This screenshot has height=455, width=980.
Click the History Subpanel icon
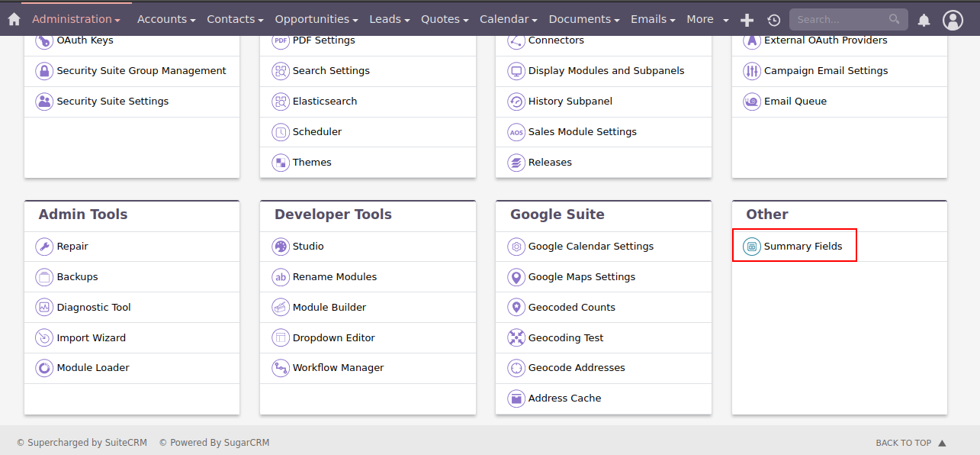tap(516, 102)
